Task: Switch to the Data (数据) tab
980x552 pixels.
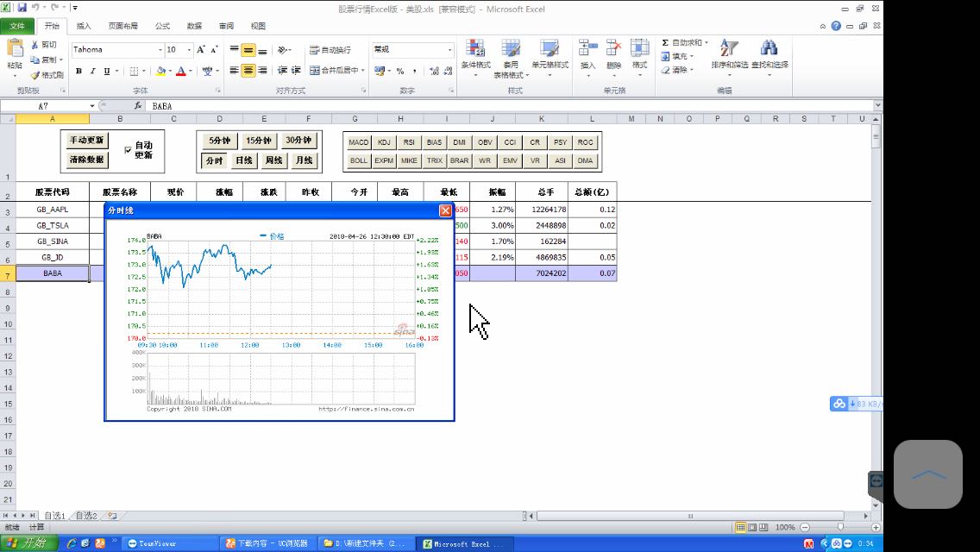Action: 194,26
